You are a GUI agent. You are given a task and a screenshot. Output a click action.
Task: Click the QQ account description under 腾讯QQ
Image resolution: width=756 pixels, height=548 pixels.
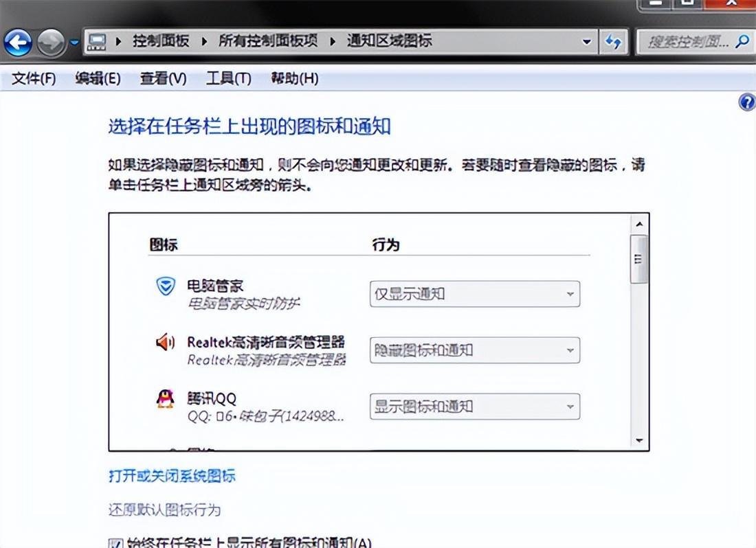(x=266, y=416)
